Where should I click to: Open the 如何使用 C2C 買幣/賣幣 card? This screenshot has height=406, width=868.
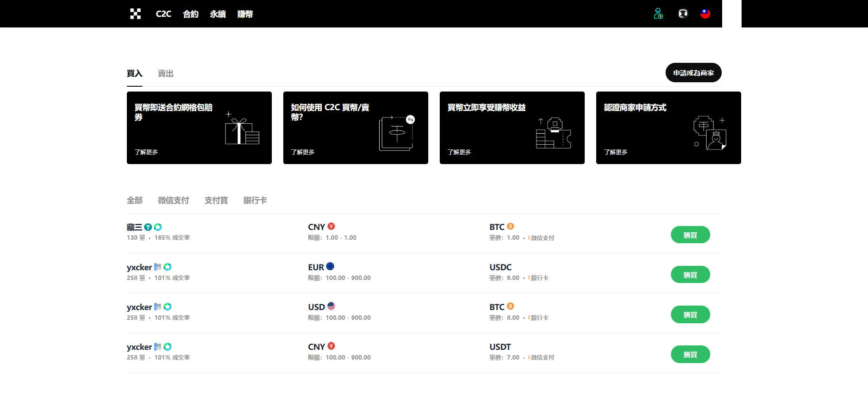pos(355,128)
